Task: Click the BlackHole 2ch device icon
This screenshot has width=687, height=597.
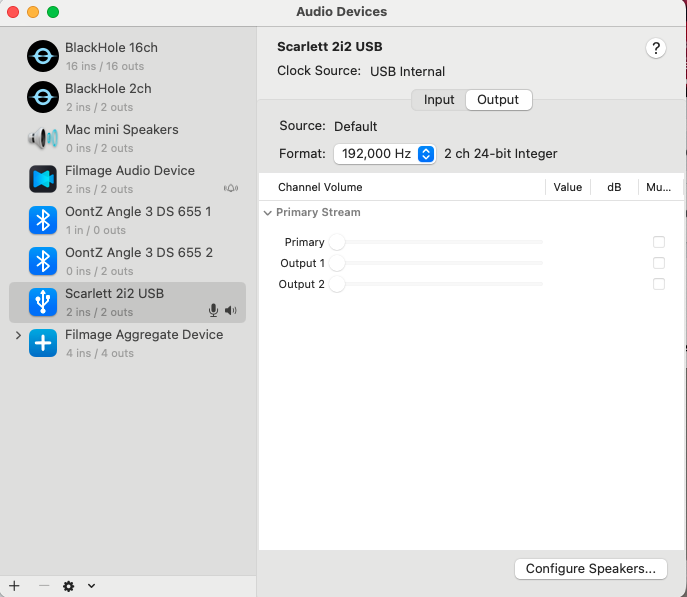Action: point(43,97)
